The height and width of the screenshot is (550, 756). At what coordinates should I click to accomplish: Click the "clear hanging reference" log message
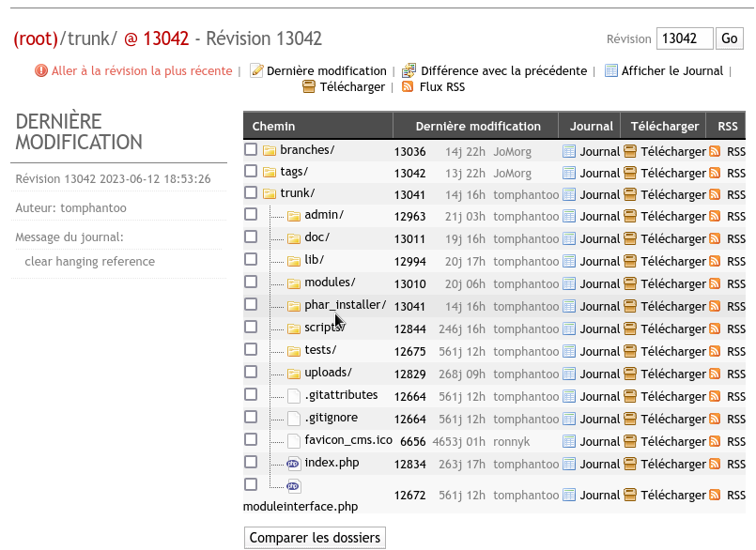point(89,261)
